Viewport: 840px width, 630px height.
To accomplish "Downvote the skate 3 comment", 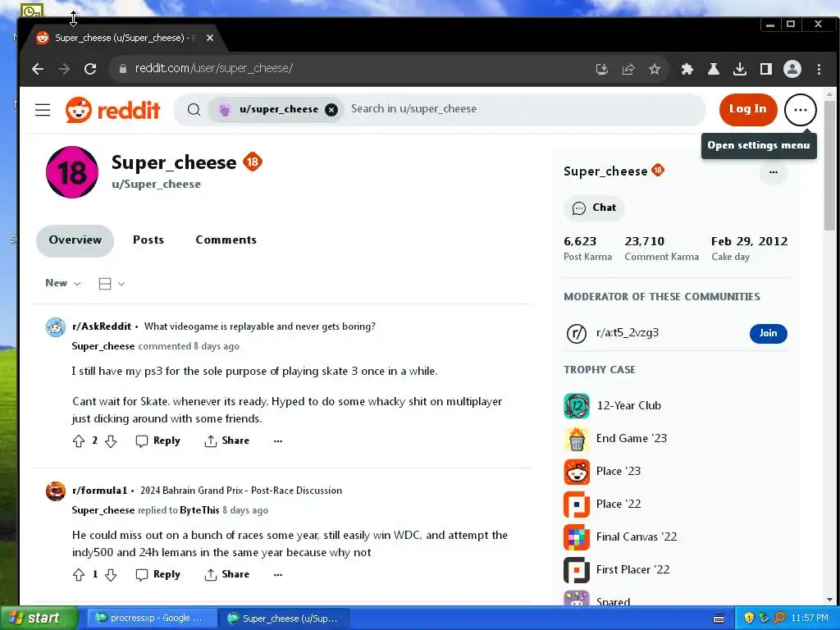I will tap(111, 441).
